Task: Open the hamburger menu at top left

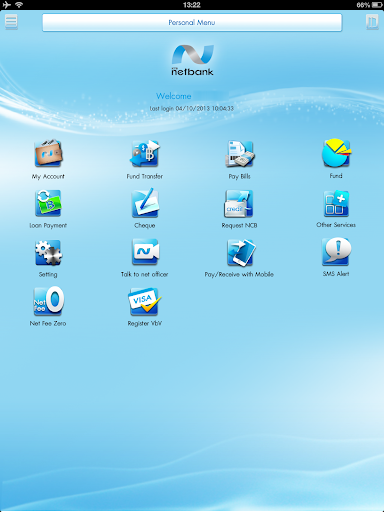Action: (11, 22)
